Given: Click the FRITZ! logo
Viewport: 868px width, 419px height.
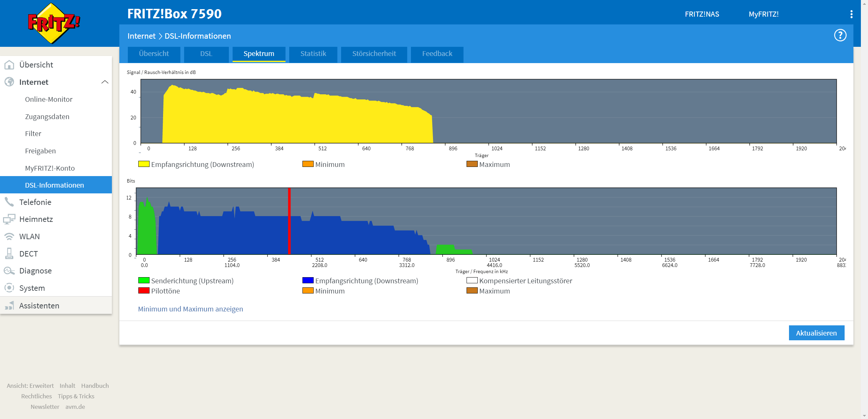Looking at the screenshot, I should pos(54,23).
